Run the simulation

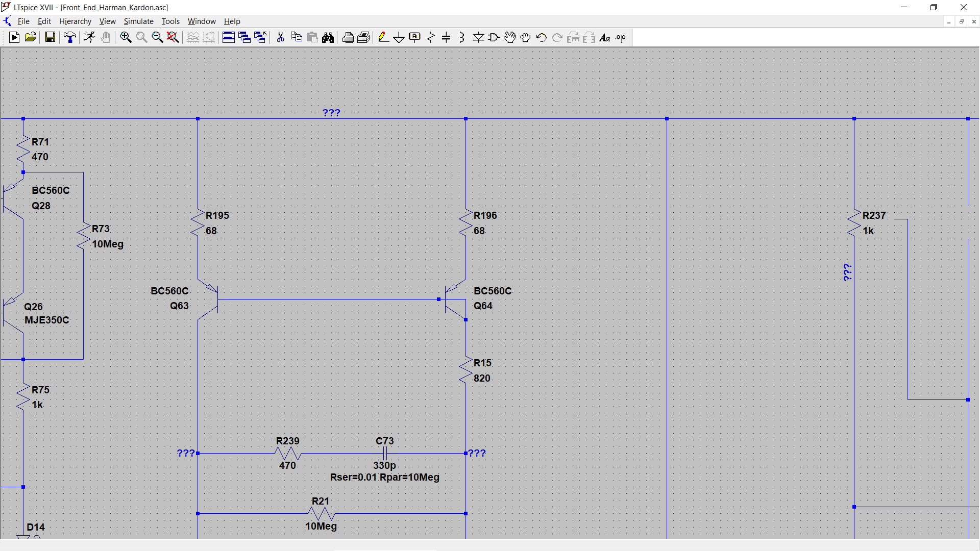click(89, 37)
